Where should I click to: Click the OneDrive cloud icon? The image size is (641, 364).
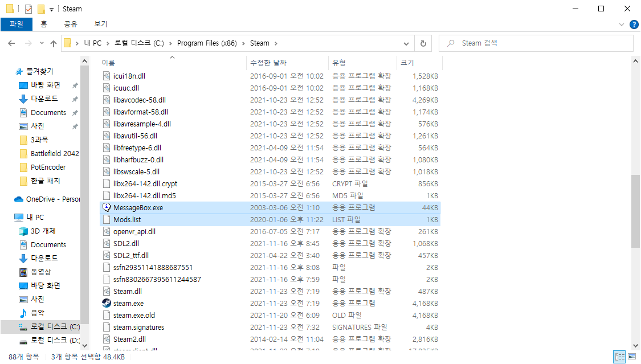pos(19,199)
